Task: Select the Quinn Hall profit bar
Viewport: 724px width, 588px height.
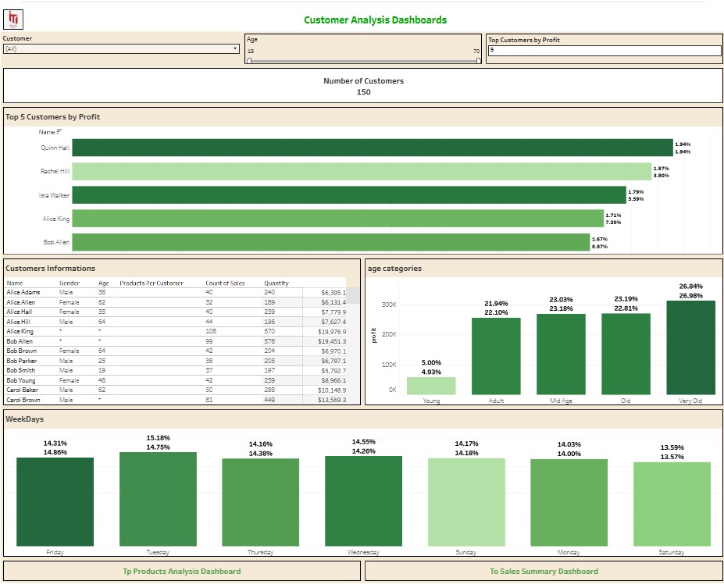Action: point(373,148)
